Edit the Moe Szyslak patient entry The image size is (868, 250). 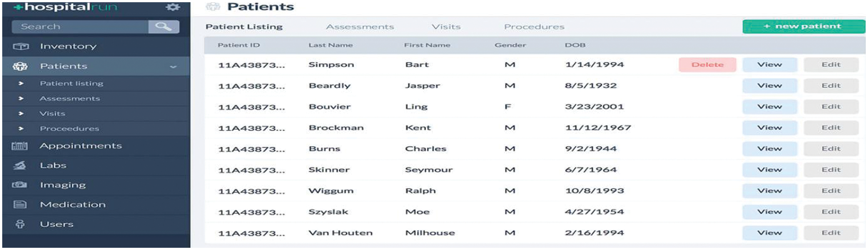(831, 212)
